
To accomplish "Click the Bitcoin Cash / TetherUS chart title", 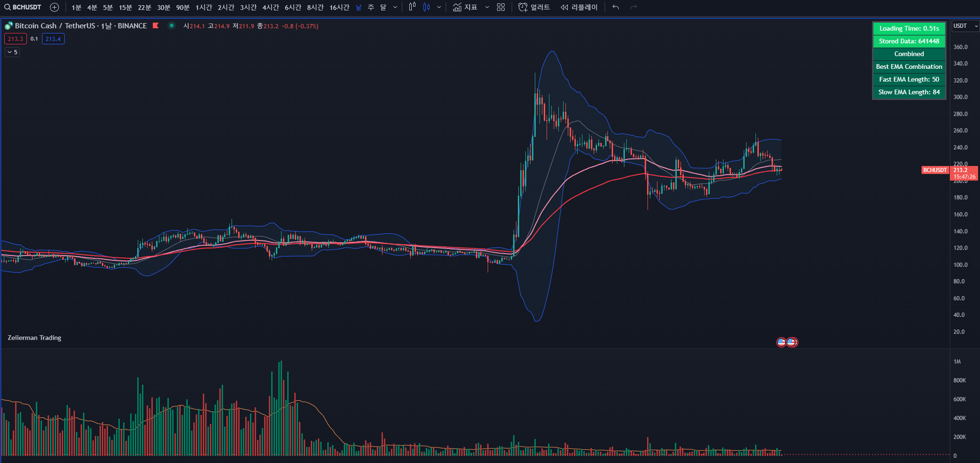I will coord(81,26).
